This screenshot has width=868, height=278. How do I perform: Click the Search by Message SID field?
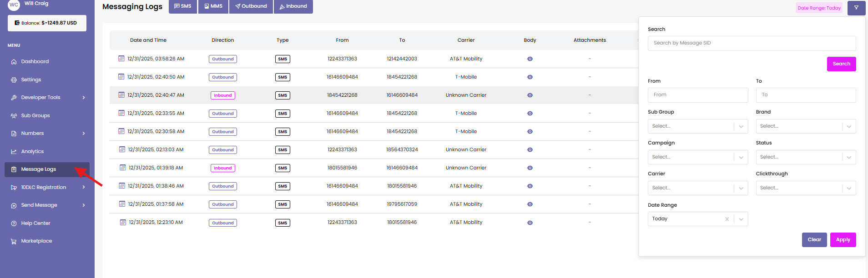(x=752, y=43)
